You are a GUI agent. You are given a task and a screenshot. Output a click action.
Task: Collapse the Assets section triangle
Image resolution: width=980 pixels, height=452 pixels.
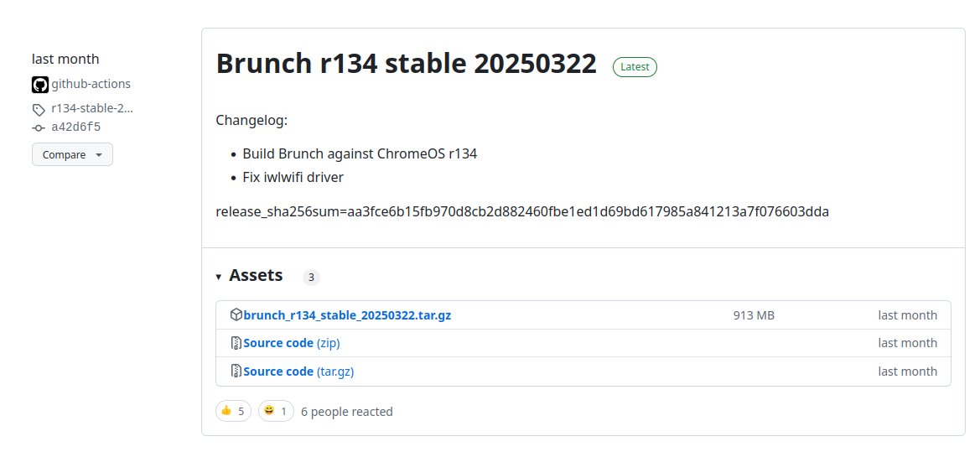point(219,277)
